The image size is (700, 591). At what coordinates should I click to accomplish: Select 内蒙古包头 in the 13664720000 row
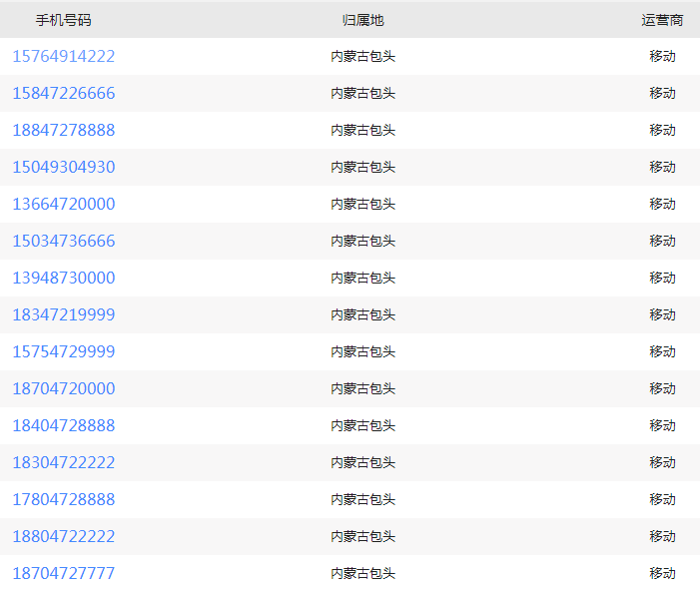click(362, 204)
